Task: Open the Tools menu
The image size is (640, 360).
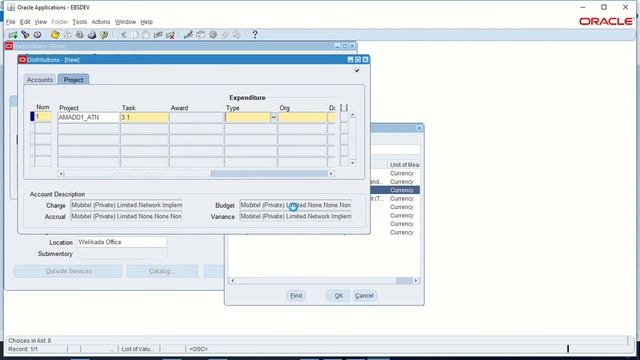Action: [80, 22]
